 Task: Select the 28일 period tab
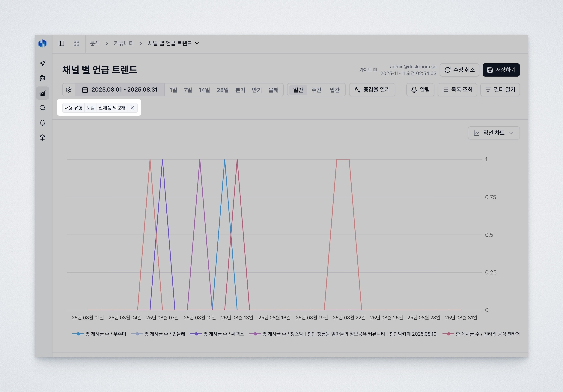click(x=222, y=90)
